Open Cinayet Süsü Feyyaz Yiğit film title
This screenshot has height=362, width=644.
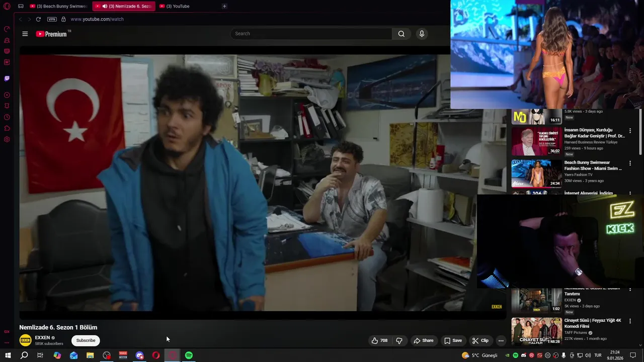point(593,323)
